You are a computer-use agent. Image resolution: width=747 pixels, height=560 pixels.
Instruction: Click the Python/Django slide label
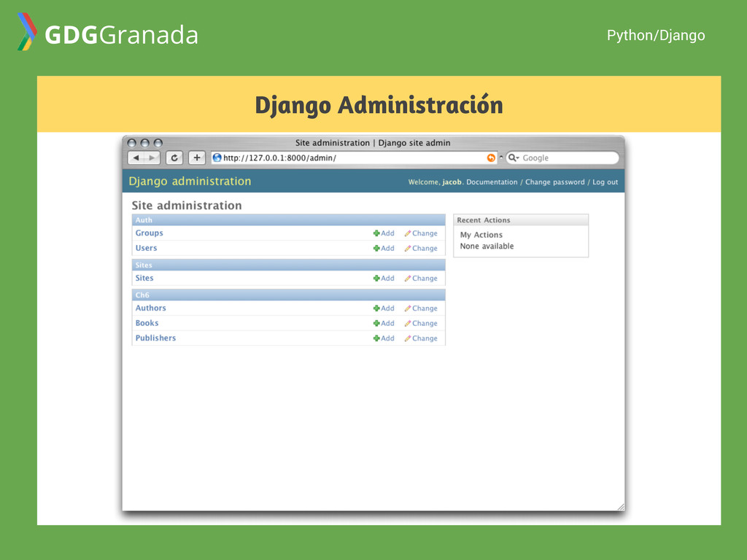pos(656,35)
